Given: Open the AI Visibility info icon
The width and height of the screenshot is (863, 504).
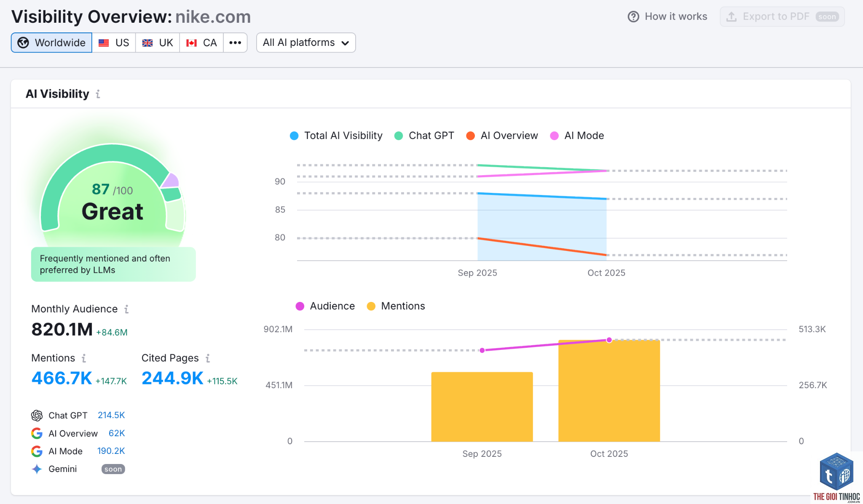Looking at the screenshot, I should coord(98,94).
